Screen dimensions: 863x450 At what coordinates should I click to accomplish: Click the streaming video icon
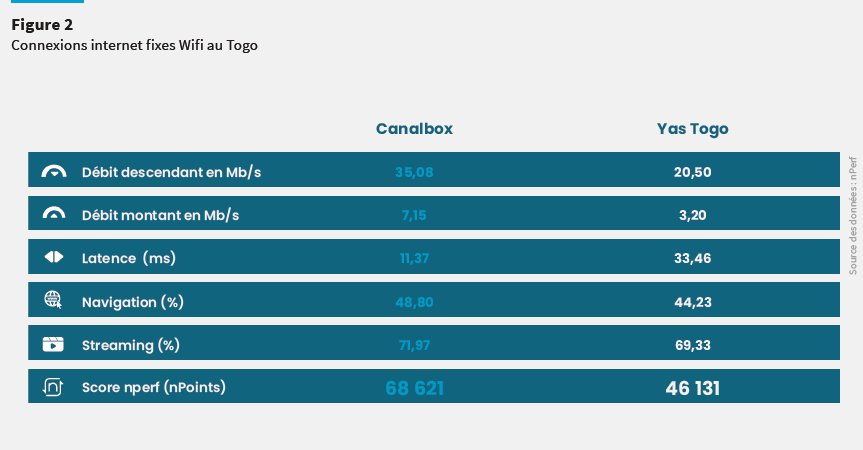tap(53, 344)
